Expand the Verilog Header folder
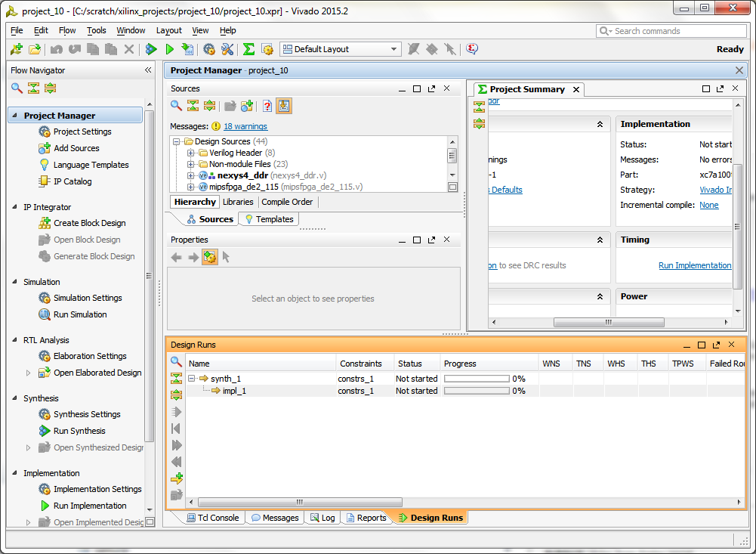 (191, 153)
